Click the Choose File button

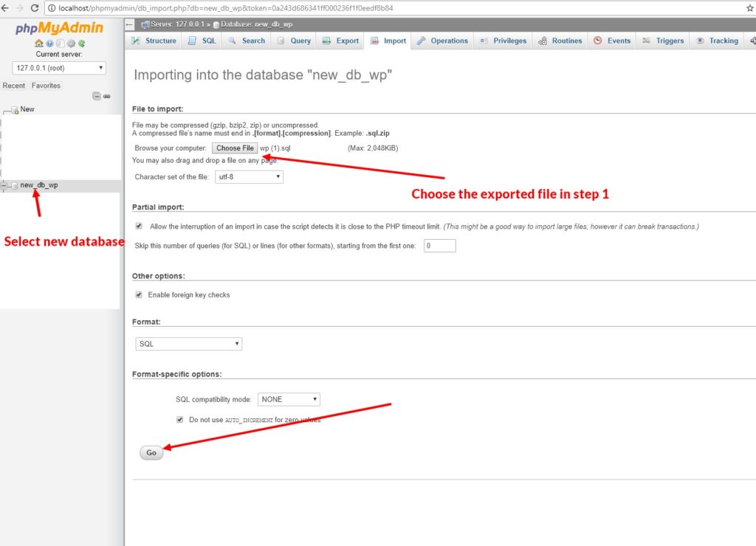[x=235, y=148]
